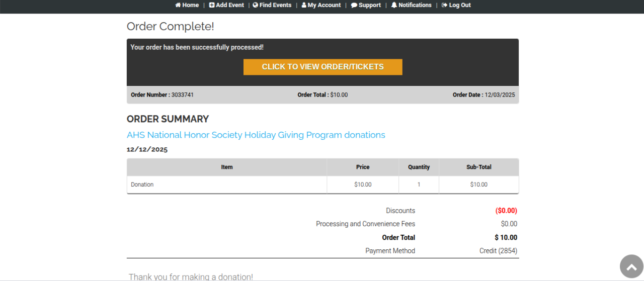Click the Sub-Total column header
The image size is (644, 281).
coord(478,167)
